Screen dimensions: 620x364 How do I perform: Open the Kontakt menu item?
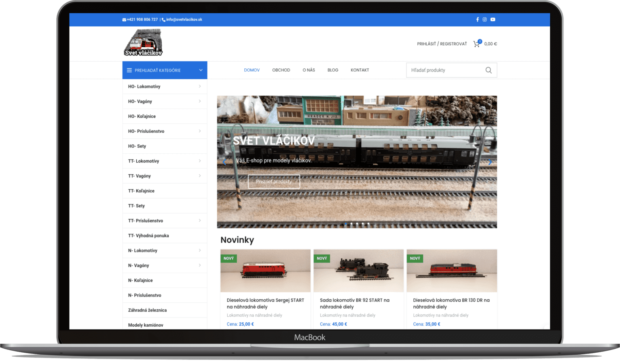tap(360, 70)
